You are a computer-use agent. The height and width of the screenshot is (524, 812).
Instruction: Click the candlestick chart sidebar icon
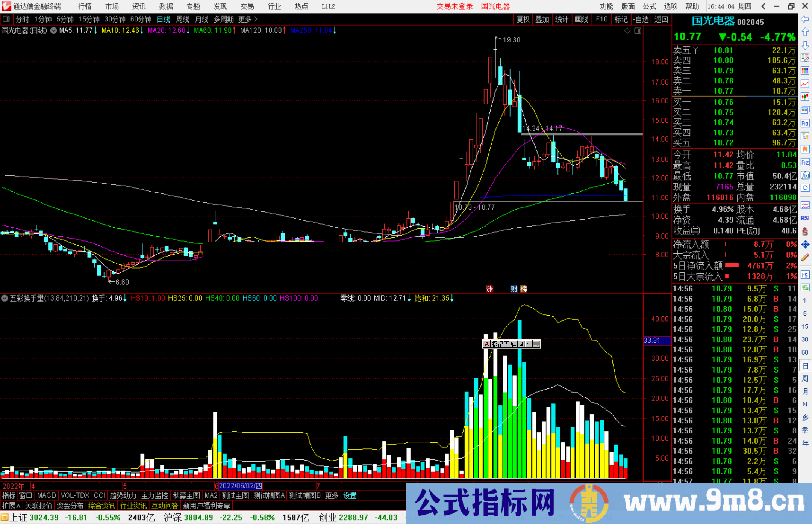coord(805,97)
